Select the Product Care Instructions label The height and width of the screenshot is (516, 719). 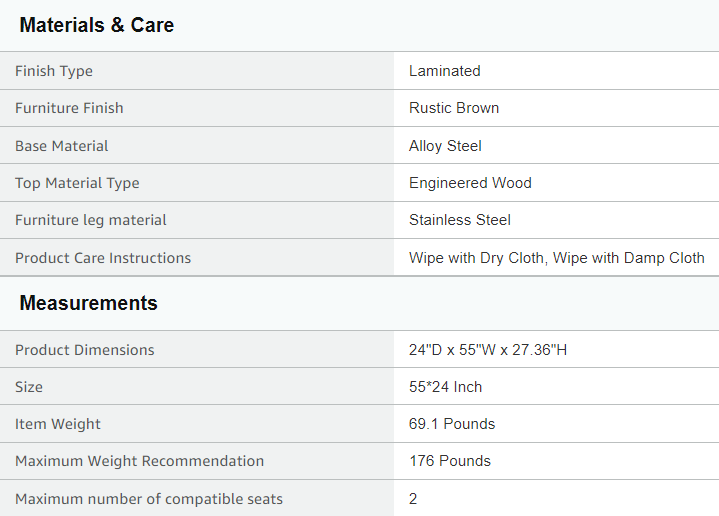click(x=103, y=258)
